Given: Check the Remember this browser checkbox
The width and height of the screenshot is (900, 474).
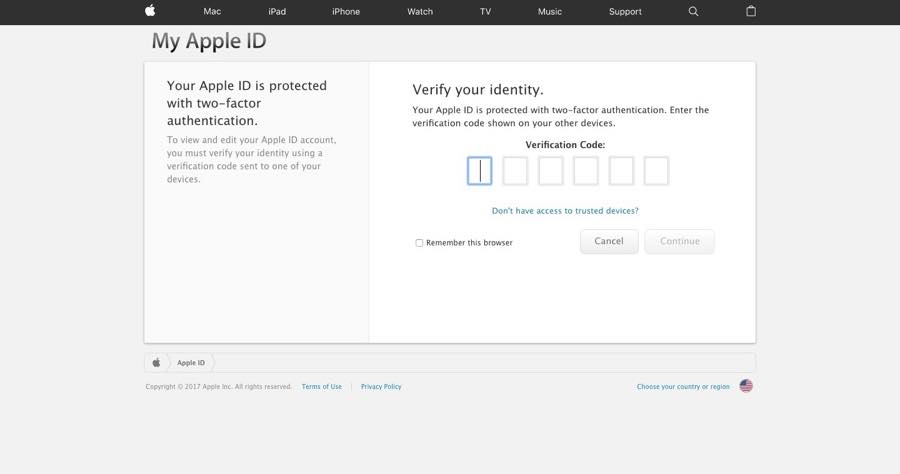Looking at the screenshot, I should click(419, 243).
